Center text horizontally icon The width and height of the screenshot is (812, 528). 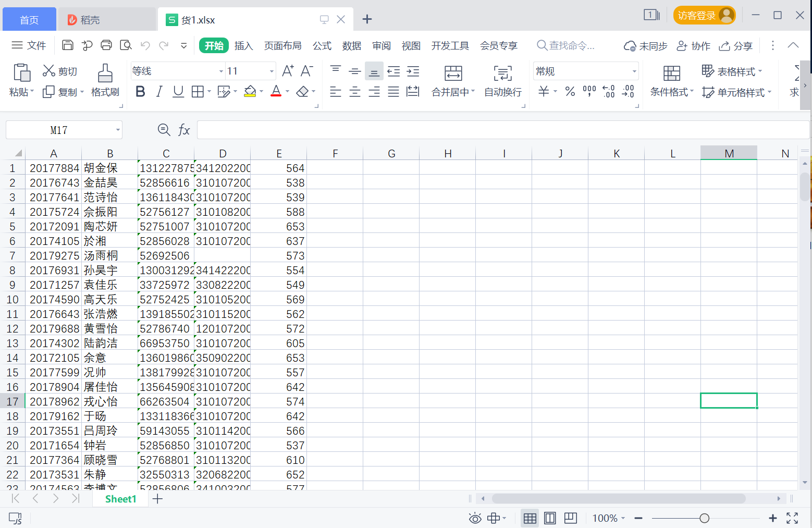point(355,92)
